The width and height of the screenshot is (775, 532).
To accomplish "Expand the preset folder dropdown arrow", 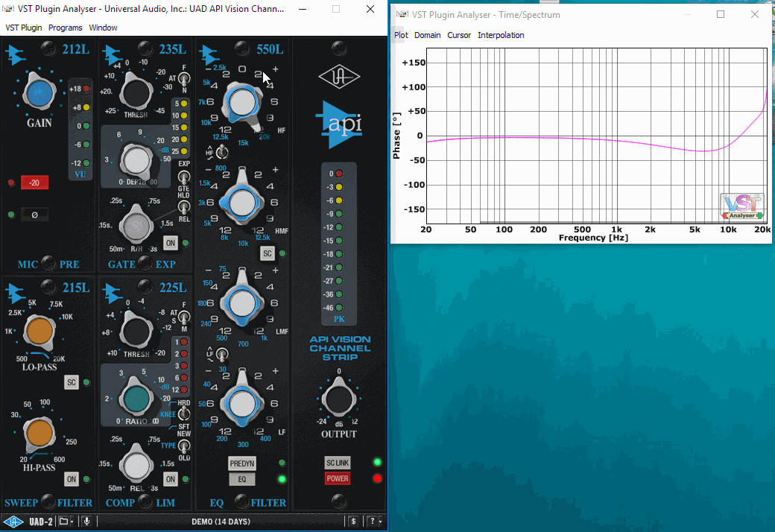I will pyautogui.click(x=72, y=522).
